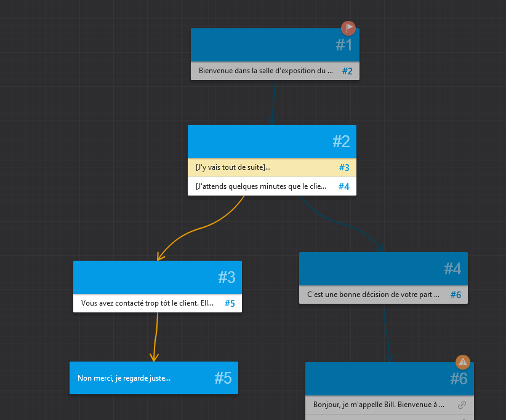506x420 pixels.
Task: Follow the #6 link badge in node #4
Action: (x=456, y=295)
